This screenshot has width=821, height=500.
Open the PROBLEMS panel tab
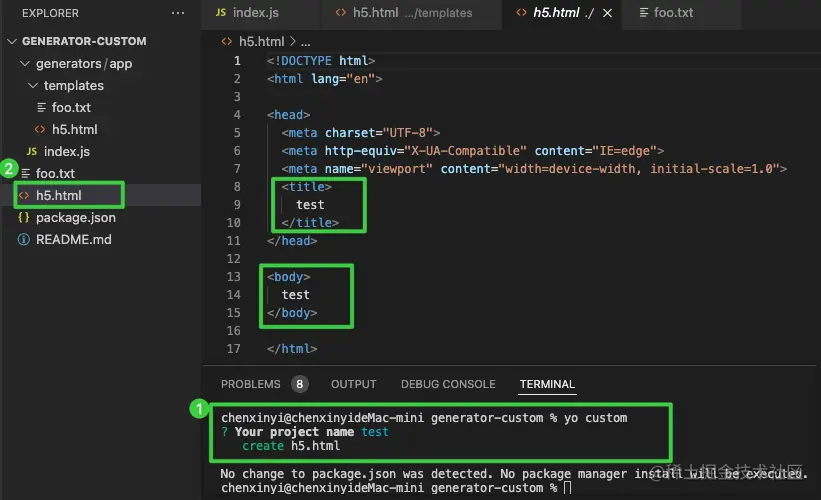(x=251, y=384)
